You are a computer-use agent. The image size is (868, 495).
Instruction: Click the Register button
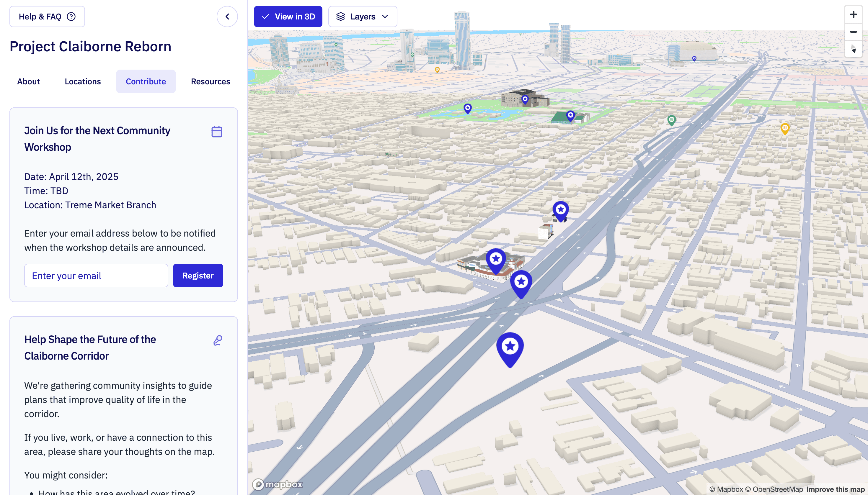click(198, 276)
